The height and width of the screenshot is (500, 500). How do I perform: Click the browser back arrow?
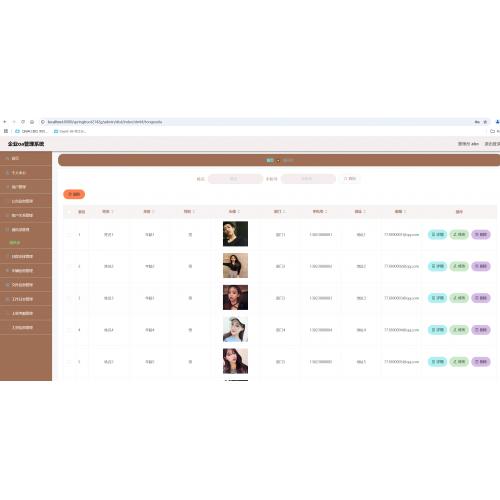5,122
